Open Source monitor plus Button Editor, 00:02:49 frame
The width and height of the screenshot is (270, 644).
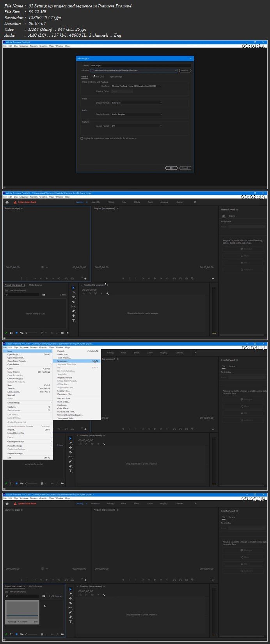[x=85, y=279]
